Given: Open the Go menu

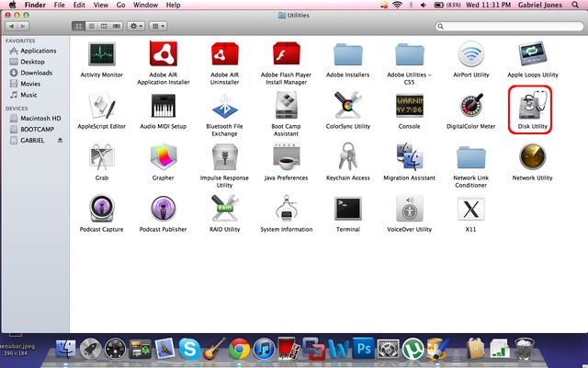Looking at the screenshot, I should pyautogui.click(x=120, y=5).
